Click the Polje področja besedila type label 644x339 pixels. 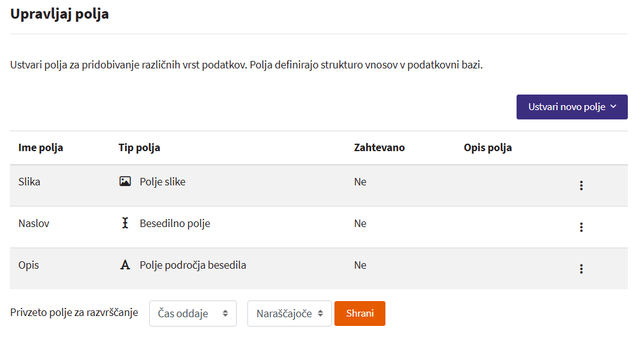[193, 265]
